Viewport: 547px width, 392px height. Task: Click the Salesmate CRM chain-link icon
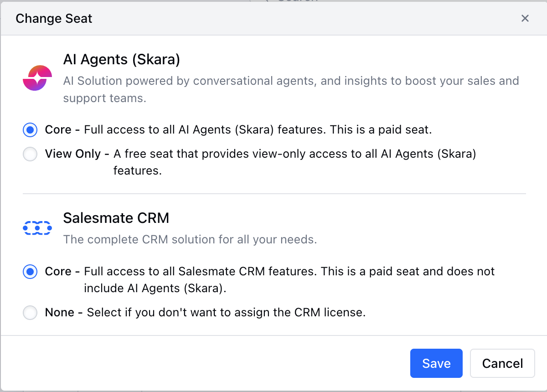[37, 227]
